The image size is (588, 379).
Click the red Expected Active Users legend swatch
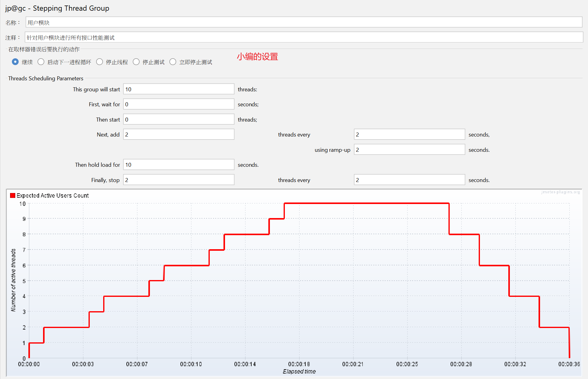point(13,195)
